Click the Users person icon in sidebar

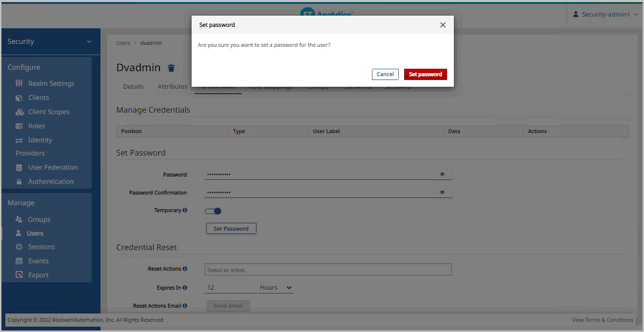(19, 233)
